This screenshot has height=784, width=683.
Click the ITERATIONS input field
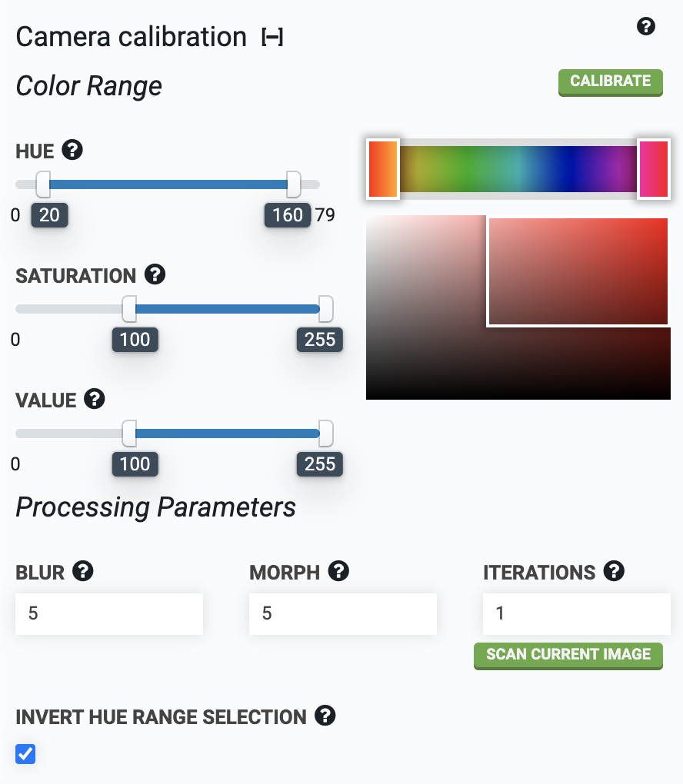pos(576,613)
